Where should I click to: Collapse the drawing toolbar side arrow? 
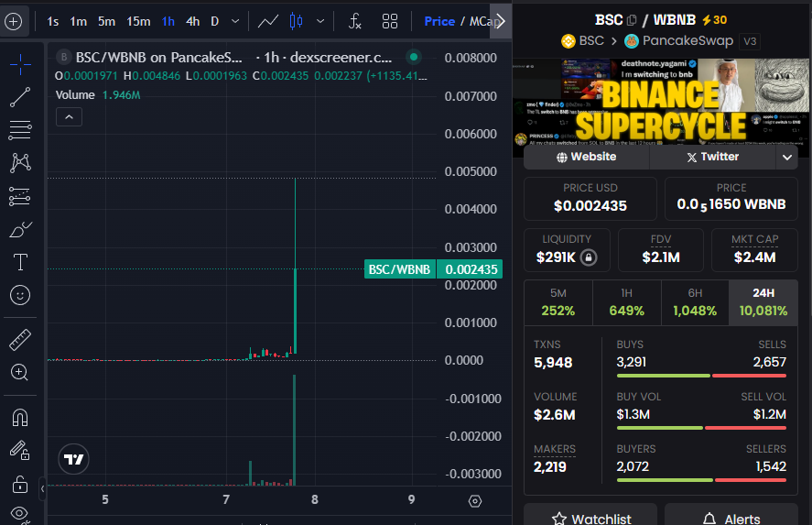pyautogui.click(x=42, y=488)
